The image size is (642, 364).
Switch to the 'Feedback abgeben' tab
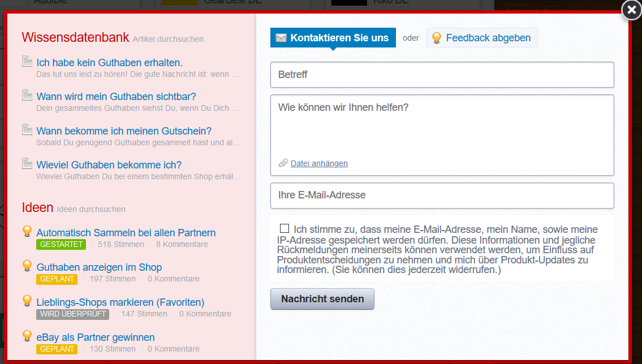point(482,38)
